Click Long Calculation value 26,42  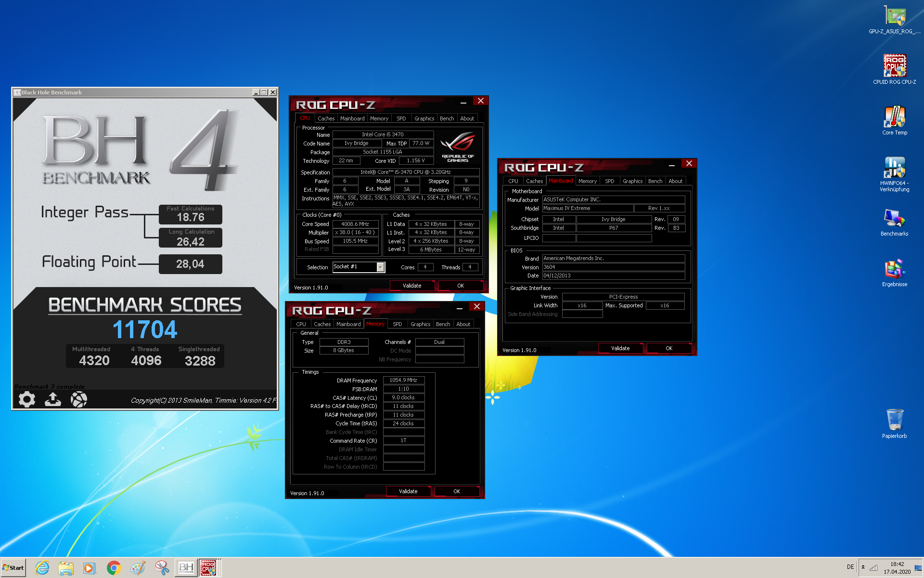(x=191, y=242)
